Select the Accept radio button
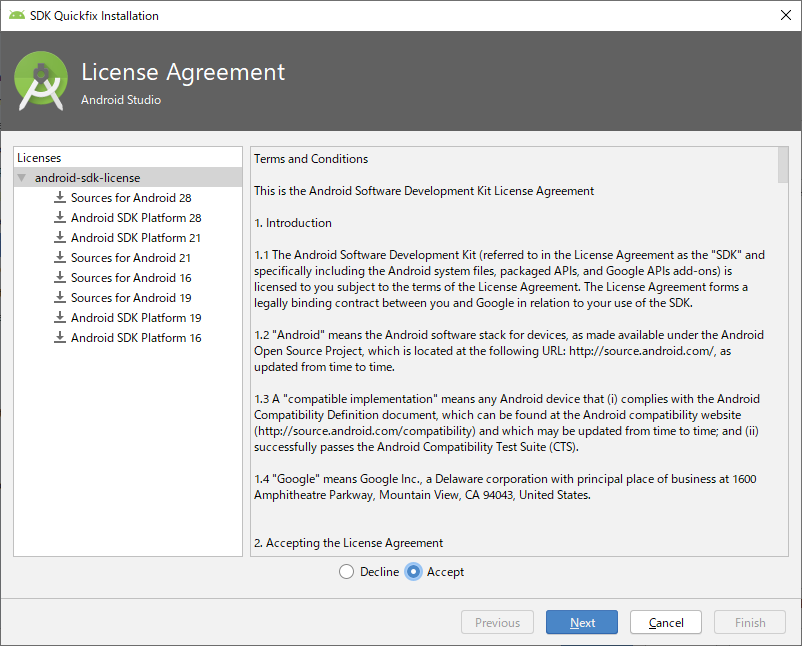Image resolution: width=802 pixels, height=646 pixels. (413, 571)
